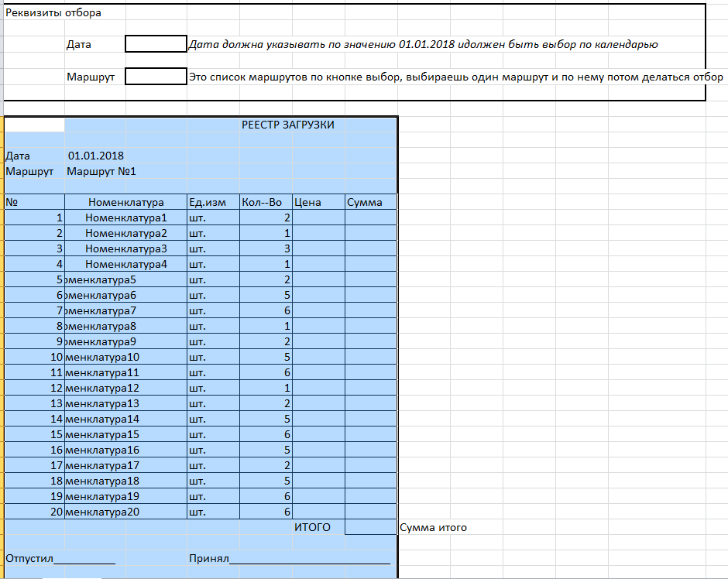Click the 'Номенклатура3' cell
The width and height of the screenshot is (728, 579).
pos(125,248)
